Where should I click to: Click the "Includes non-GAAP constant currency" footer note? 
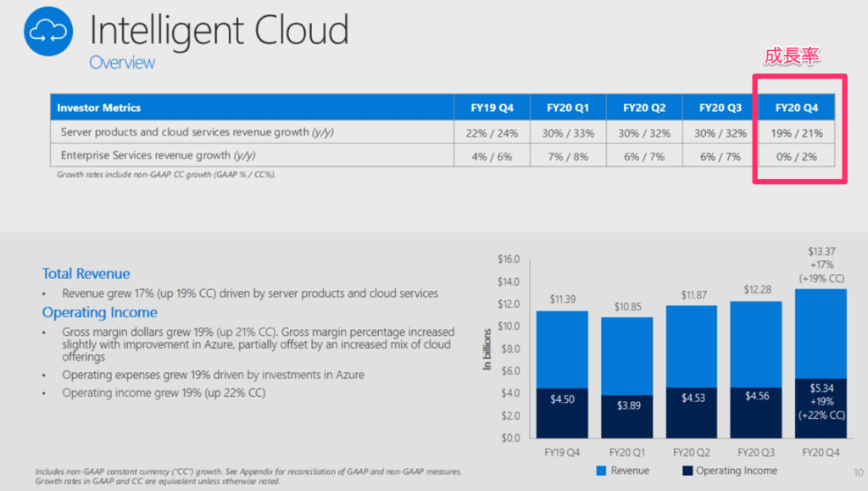click(248, 477)
